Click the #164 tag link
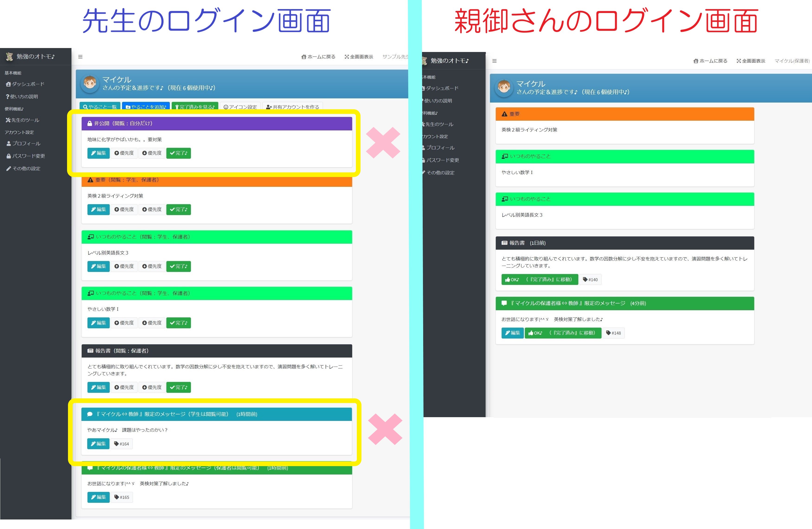Image resolution: width=812 pixels, height=529 pixels. [122, 444]
